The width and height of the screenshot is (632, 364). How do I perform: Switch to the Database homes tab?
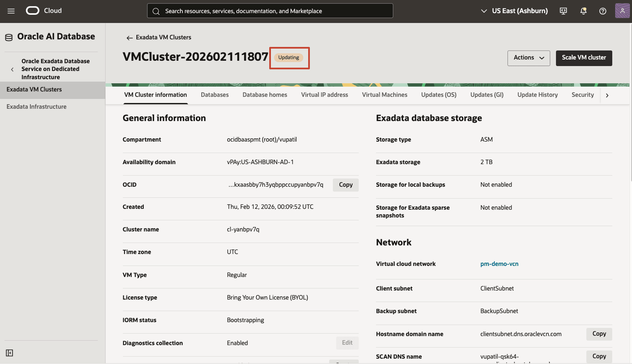click(265, 95)
